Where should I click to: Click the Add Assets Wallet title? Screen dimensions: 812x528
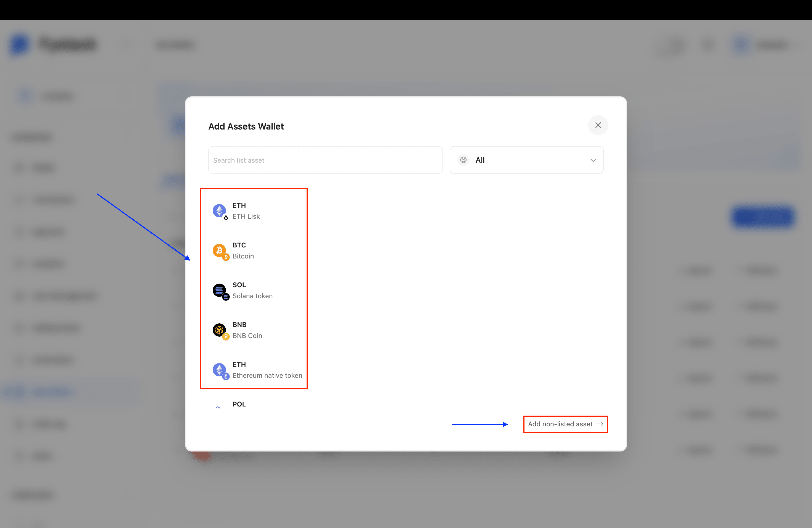click(x=246, y=126)
